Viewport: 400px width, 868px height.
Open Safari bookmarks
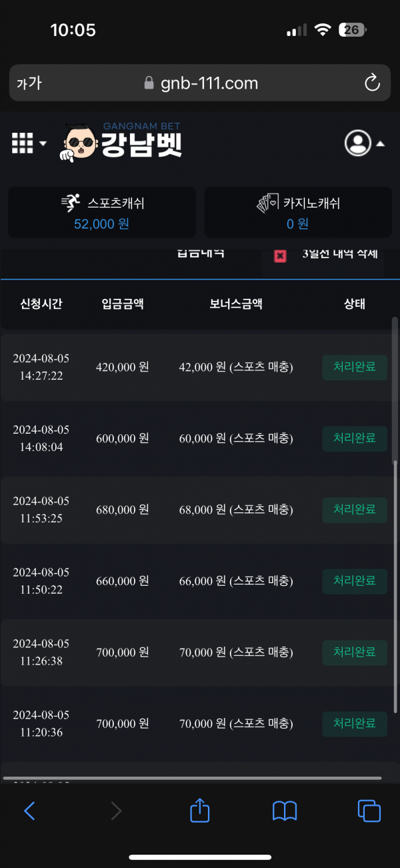285,811
